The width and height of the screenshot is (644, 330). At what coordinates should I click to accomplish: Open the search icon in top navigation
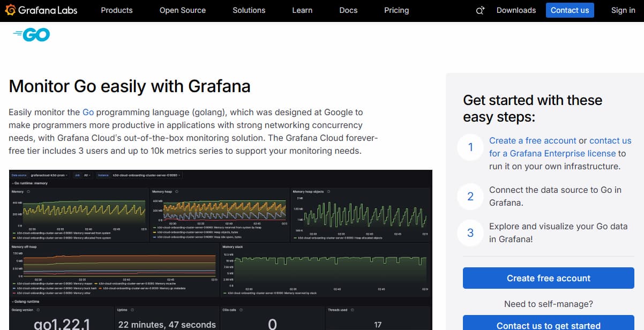click(x=478, y=10)
